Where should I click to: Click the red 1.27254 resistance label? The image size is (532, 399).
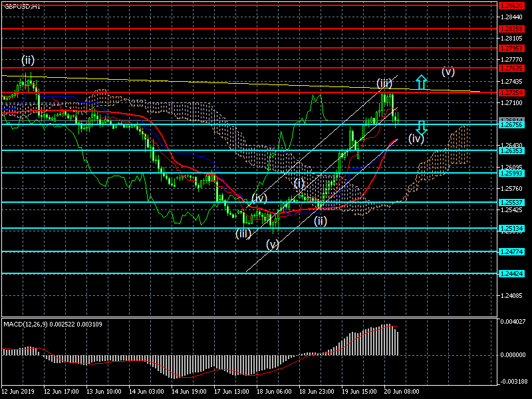point(511,92)
